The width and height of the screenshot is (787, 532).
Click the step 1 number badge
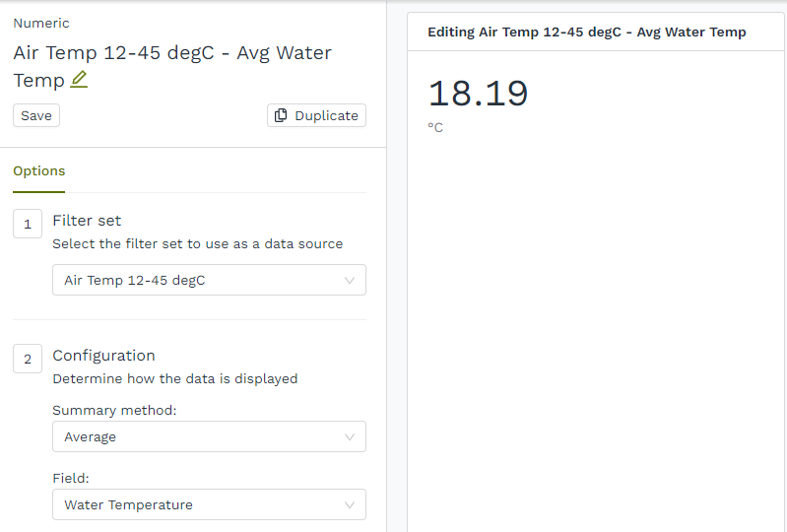[x=27, y=224]
